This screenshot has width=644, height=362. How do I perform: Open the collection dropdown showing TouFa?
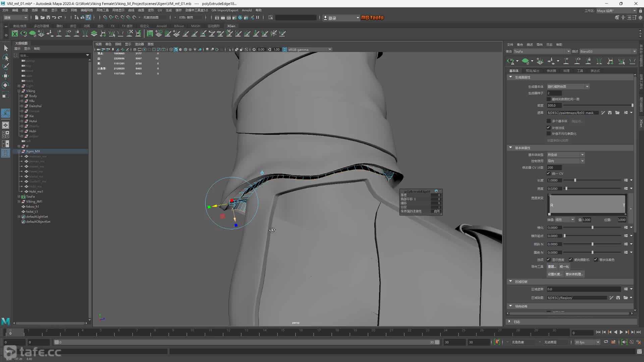click(x=541, y=51)
